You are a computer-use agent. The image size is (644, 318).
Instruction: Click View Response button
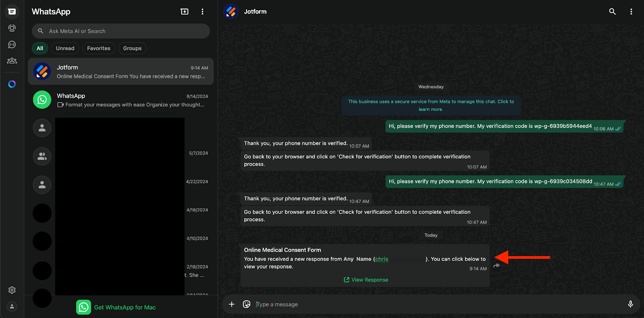click(x=366, y=280)
